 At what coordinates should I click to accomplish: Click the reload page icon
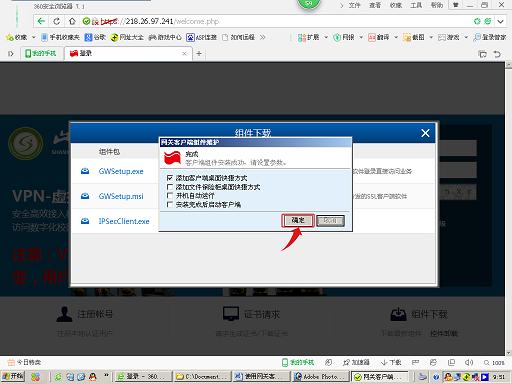pos(57,21)
